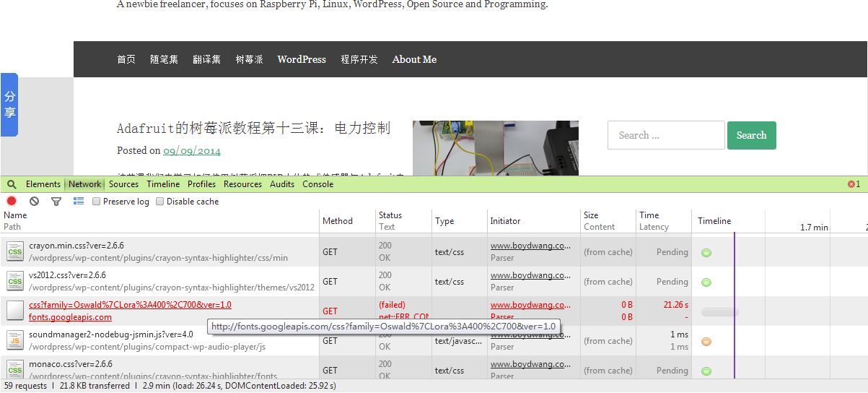Select soundmanager2 JS file icon

pyautogui.click(x=15, y=340)
